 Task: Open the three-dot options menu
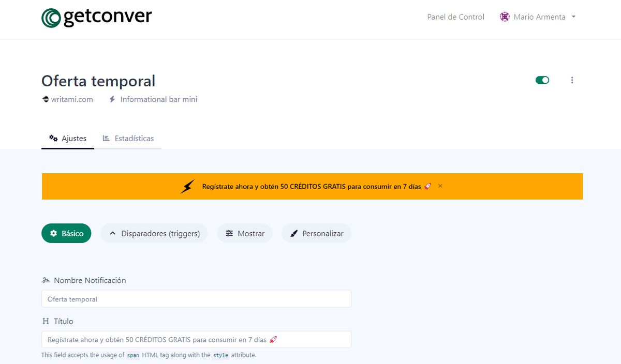pos(572,80)
